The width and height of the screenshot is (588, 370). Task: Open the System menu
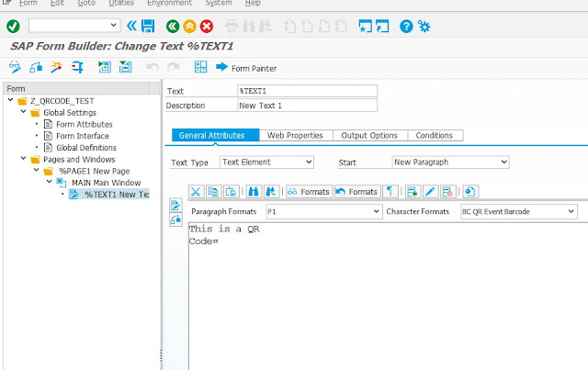coord(219,3)
